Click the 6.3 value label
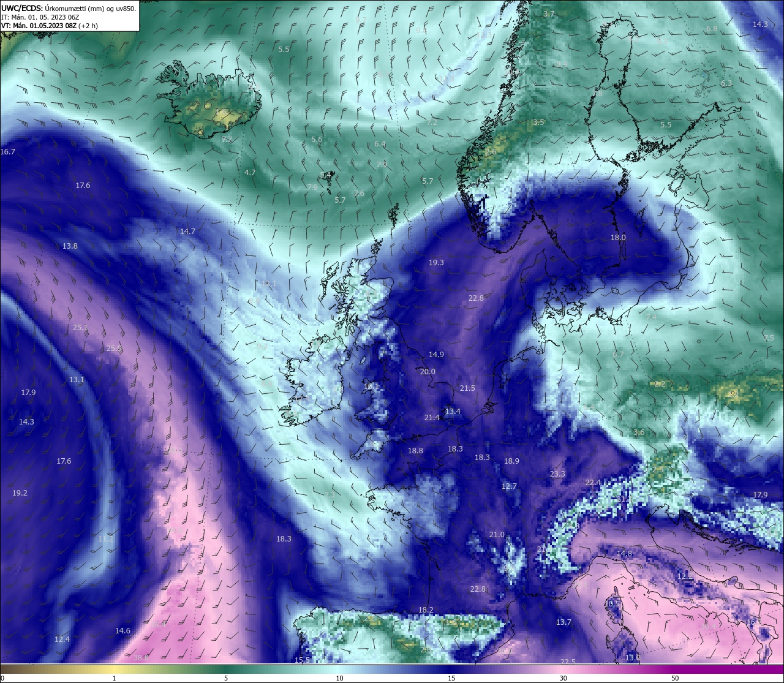This screenshot has width=784, height=683. [x=726, y=83]
